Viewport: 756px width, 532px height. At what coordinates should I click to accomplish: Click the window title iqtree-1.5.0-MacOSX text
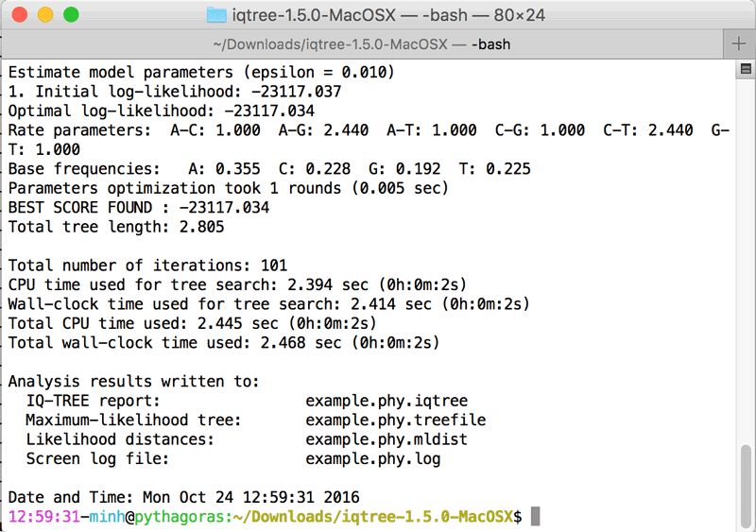[x=314, y=15]
